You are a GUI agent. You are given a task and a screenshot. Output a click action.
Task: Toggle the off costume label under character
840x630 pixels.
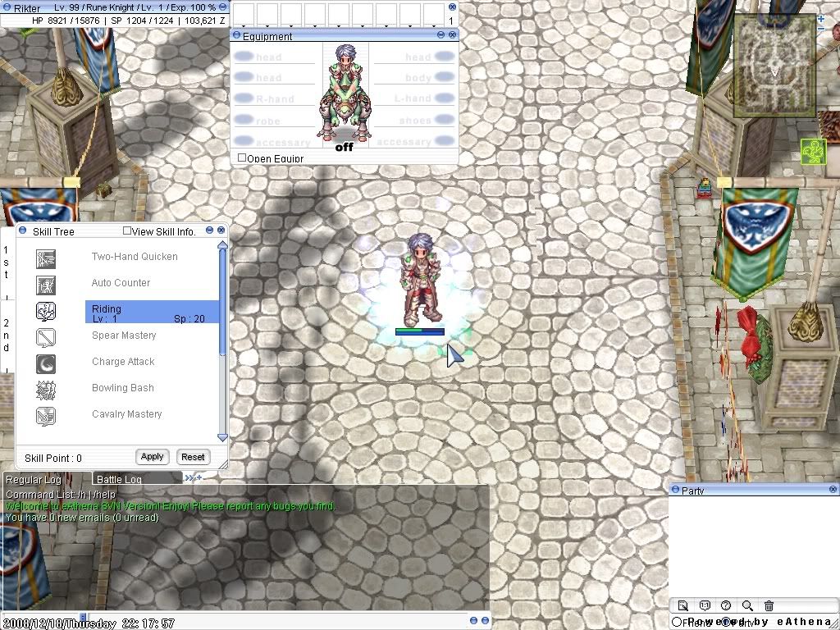(344, 147)
